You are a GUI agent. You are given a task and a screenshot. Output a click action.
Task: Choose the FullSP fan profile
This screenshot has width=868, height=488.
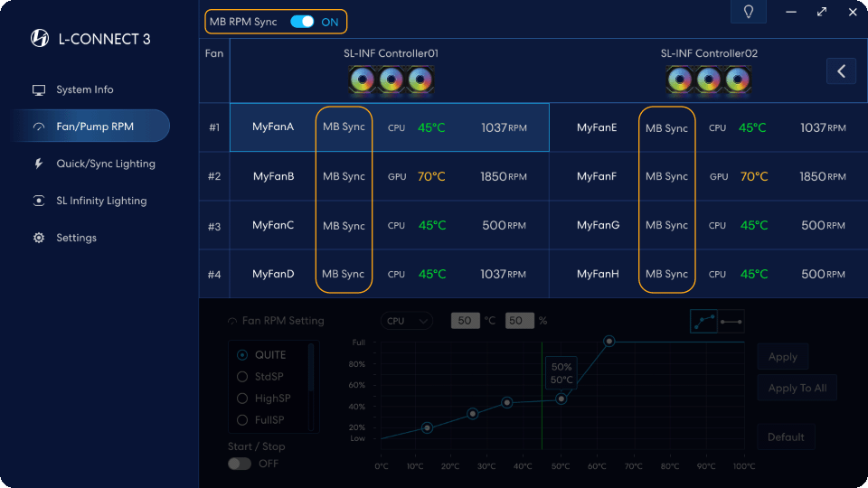pos(242,420)
